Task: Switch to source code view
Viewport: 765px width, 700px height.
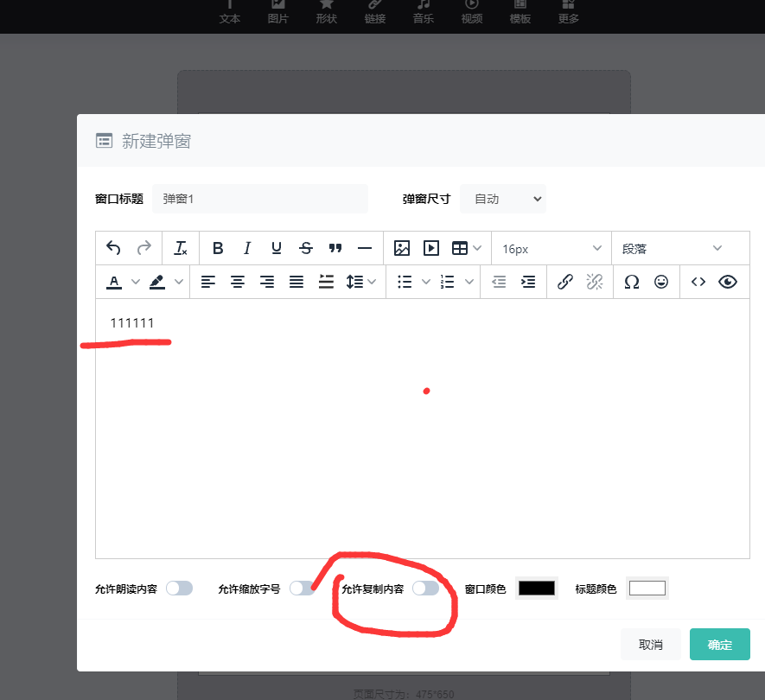Action: point(698,282)
